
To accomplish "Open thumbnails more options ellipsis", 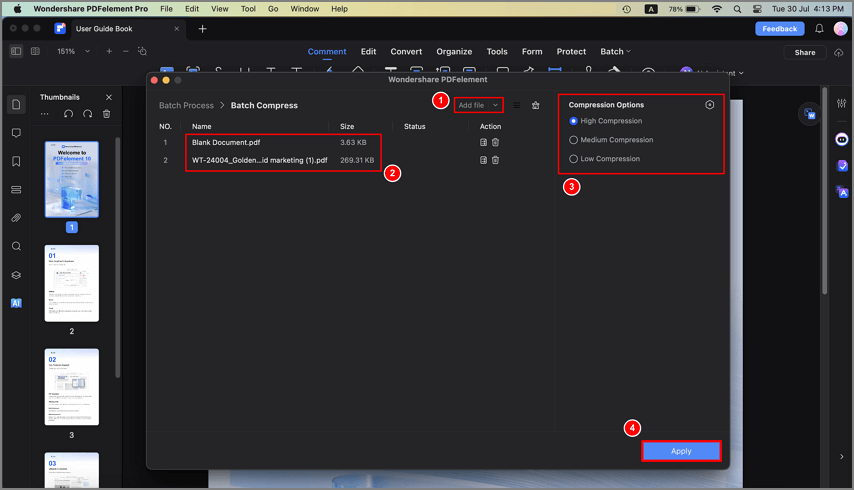I will click(x=45, y=114).
